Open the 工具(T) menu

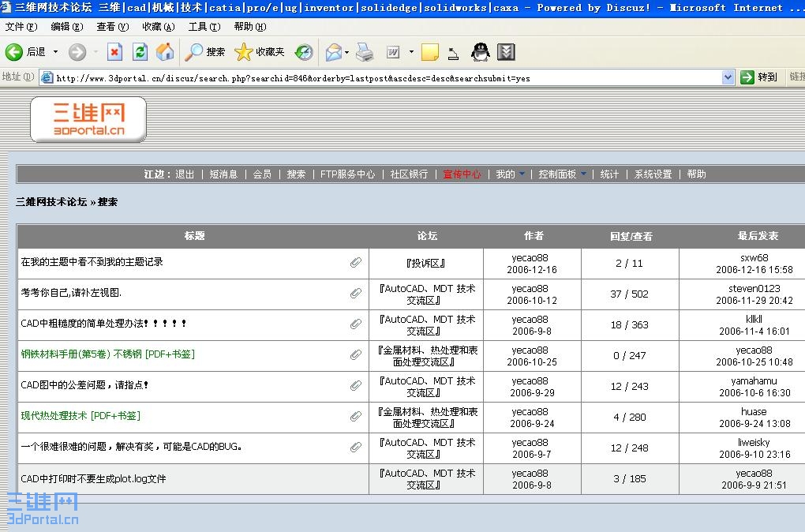click(x=204, y=26)
